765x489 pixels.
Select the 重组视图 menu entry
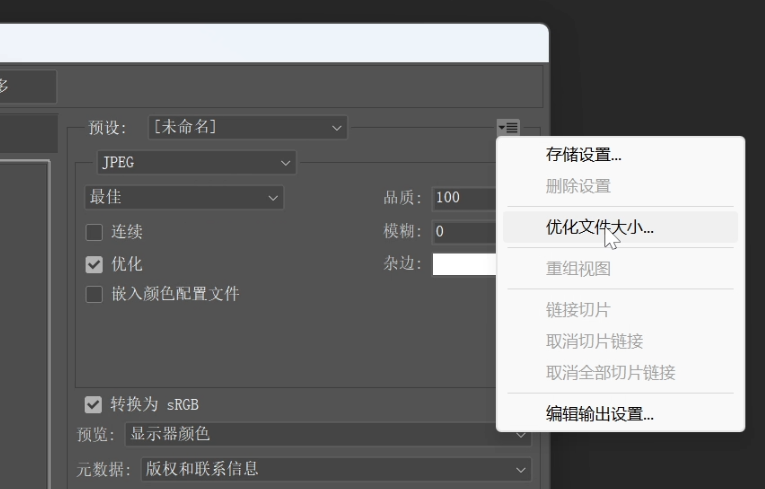pyautogui.click(x=577, y=269)
